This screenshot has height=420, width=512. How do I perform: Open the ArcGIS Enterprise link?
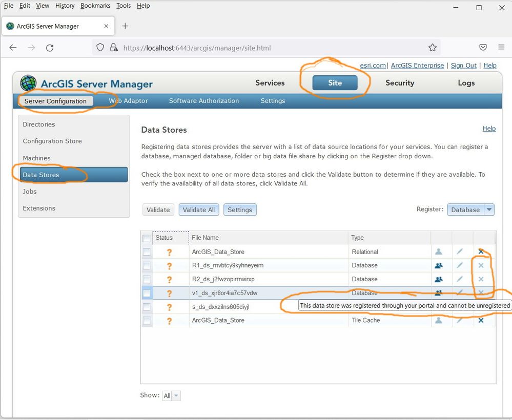pyautogui.click(x=417, y=65)
